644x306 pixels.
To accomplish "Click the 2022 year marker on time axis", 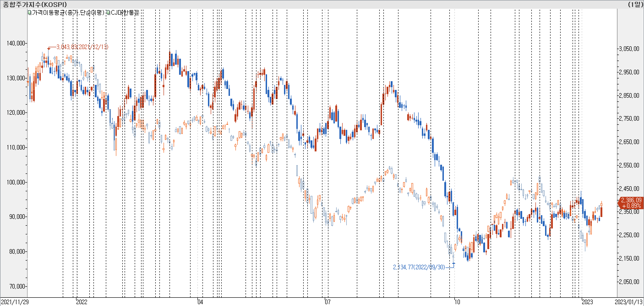I will [x=82, y=302].
